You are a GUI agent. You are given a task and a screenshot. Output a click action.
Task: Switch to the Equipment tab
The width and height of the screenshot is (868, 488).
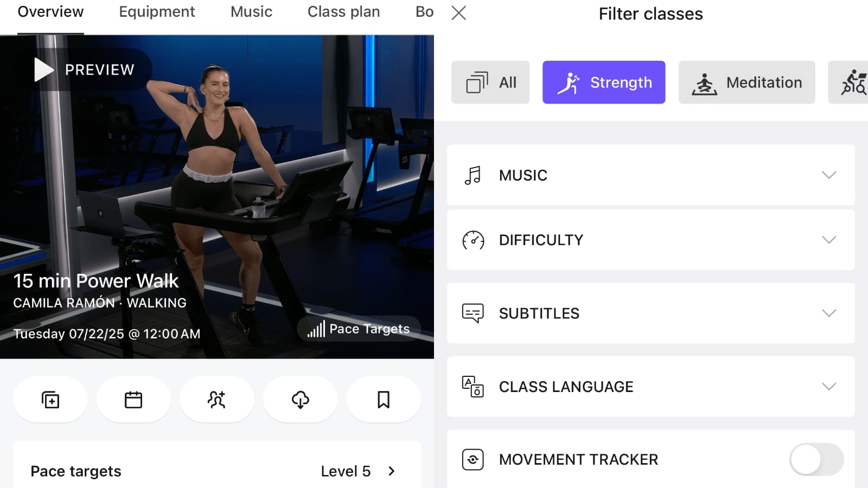(x=157, y=12)
